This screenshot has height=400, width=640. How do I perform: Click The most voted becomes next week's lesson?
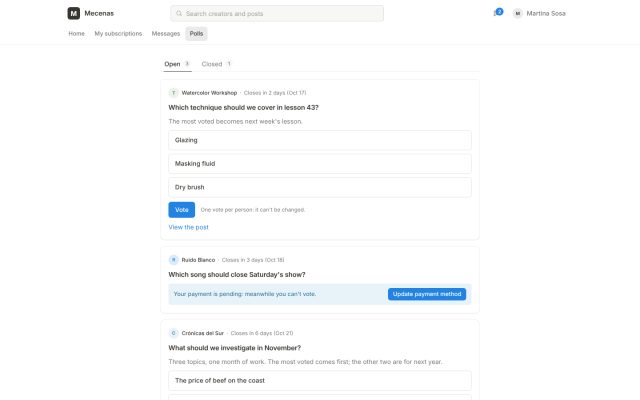pos(235,122)
